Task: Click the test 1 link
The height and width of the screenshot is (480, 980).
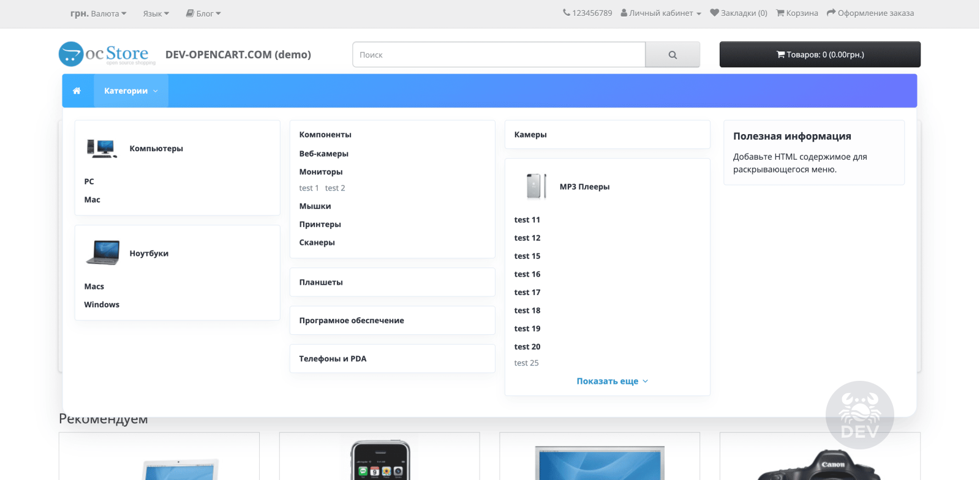Action: [x=309, y=188]
